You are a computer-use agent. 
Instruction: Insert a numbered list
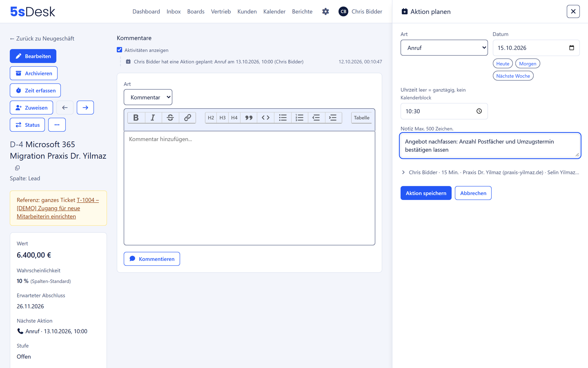pos(299,118)
